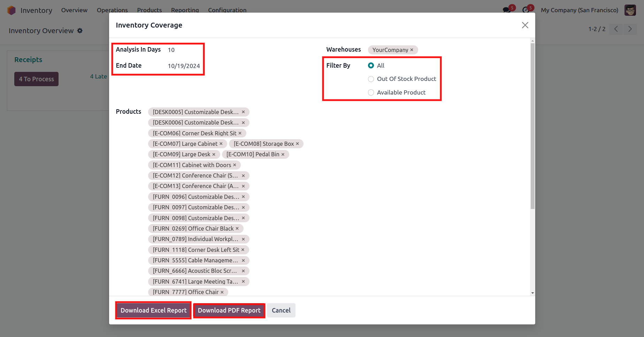Remove the [DESK0005] Customizable Desk tag

coord(243,112)
